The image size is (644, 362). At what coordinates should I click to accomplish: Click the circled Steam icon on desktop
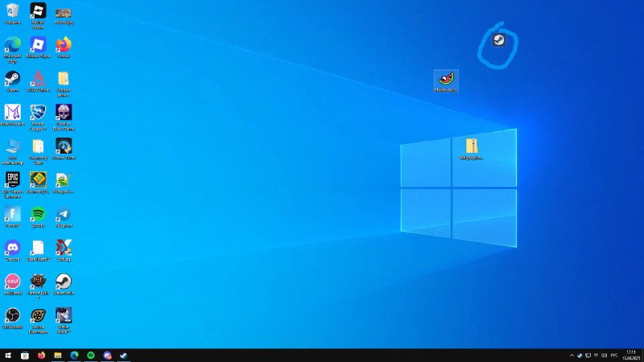(498, 39)
